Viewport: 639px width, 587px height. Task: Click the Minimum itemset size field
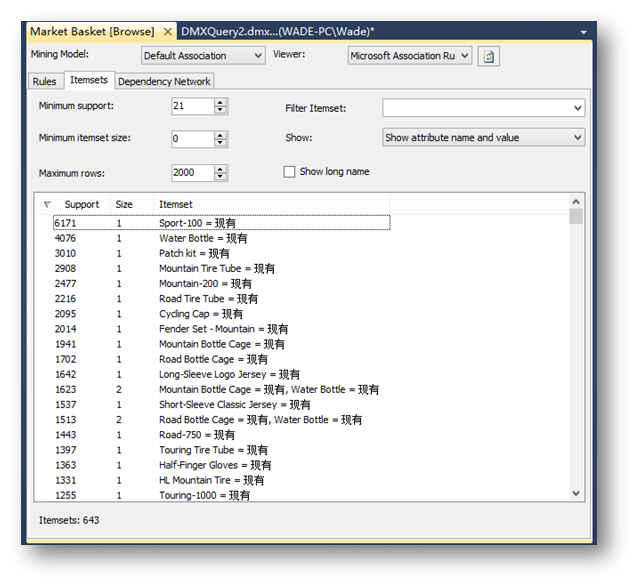tap(193, 139)
